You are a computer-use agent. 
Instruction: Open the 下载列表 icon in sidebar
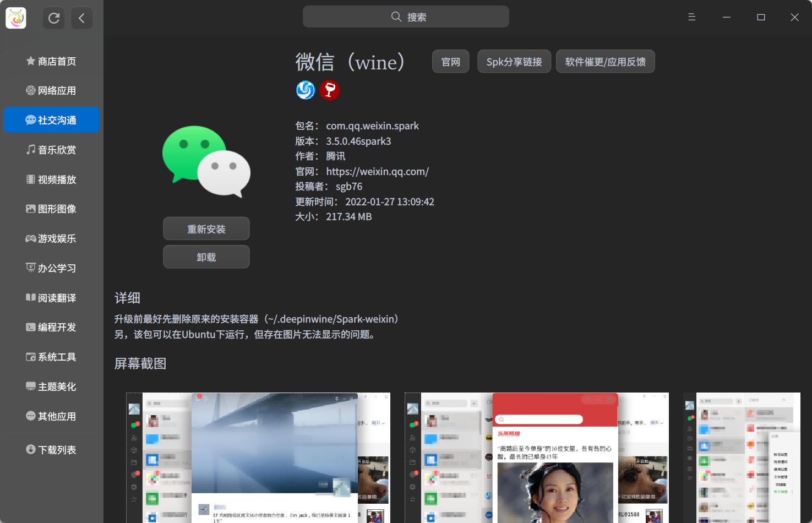point(31,449)
